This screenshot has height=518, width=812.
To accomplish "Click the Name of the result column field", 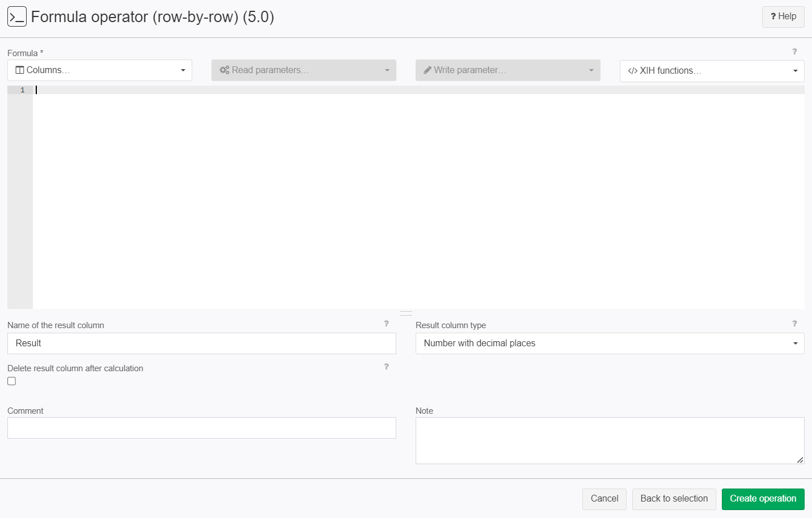I will (x=202, y=343).
